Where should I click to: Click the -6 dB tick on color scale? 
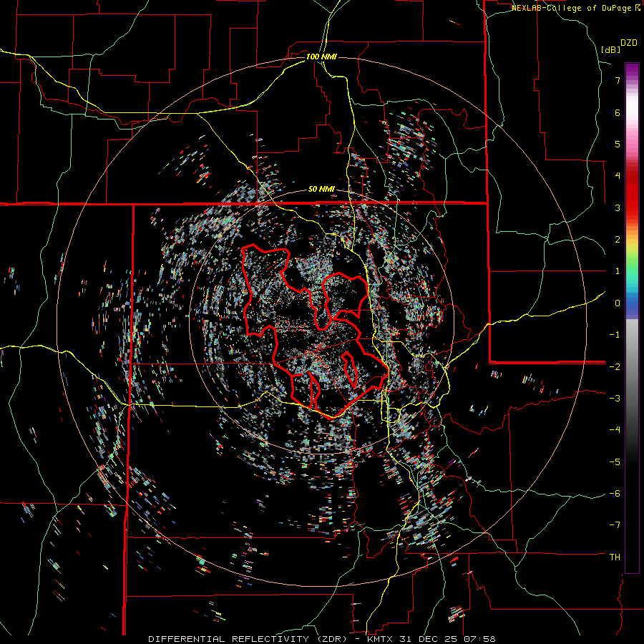coord(615,494)
